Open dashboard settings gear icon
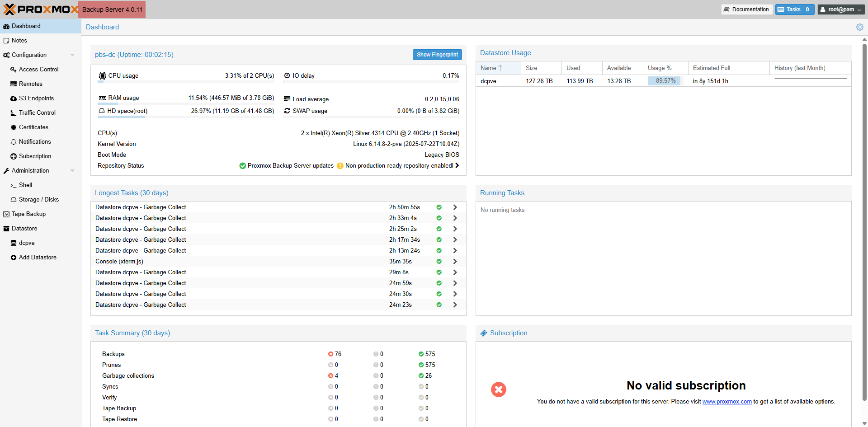Viewport: 868px width, 427px height. 859,27
